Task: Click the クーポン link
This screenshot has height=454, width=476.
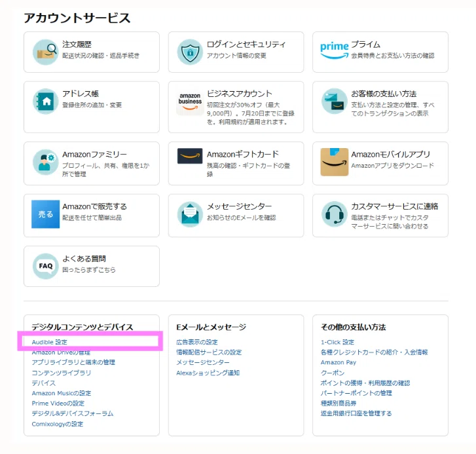Action: [x=333, y=373]
